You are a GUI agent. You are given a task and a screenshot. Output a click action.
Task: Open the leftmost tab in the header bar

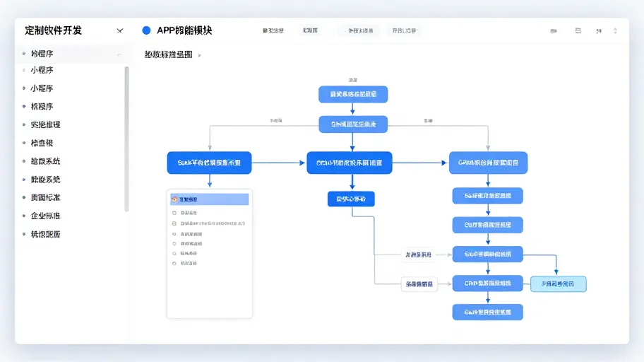273,30
